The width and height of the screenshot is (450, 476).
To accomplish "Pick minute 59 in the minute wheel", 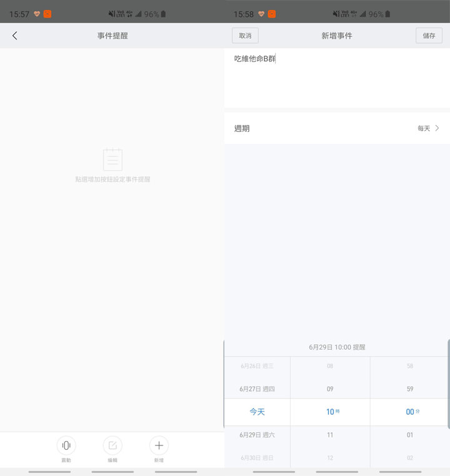I will tap(409, 389).
